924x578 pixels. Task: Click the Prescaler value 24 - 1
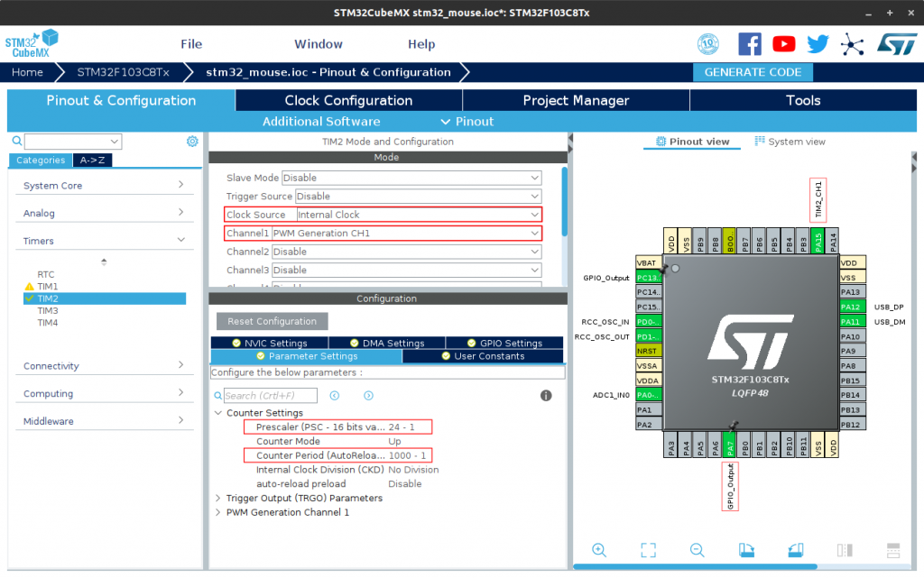click(x=402, y=427)
